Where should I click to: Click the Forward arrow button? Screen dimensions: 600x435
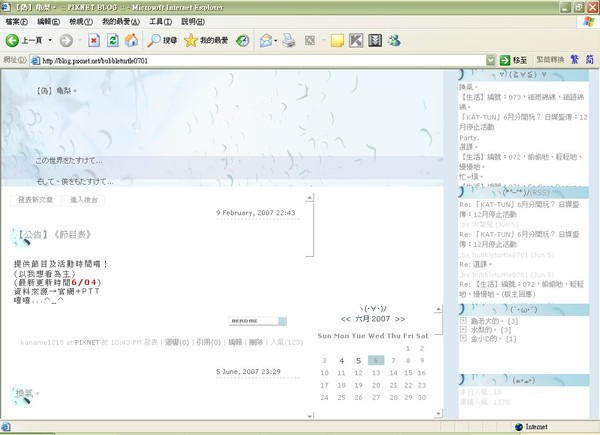(66, 40)
